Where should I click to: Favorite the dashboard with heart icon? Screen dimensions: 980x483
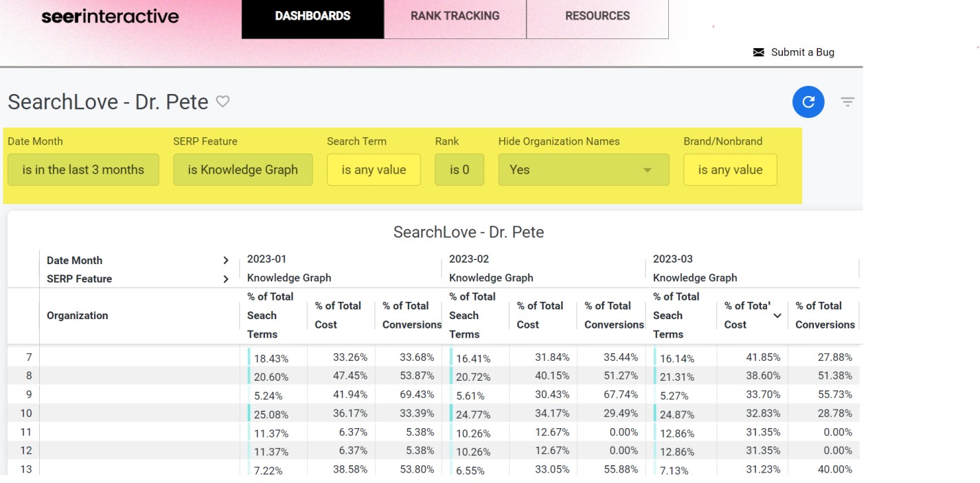(223, 102)
